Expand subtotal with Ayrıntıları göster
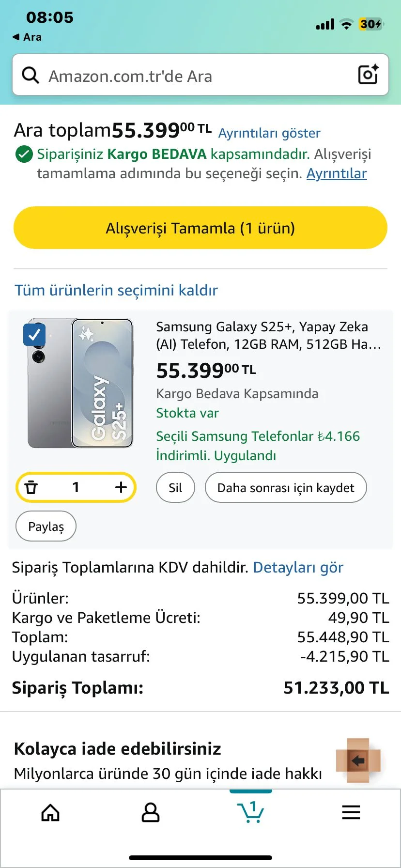 point(269,133)
